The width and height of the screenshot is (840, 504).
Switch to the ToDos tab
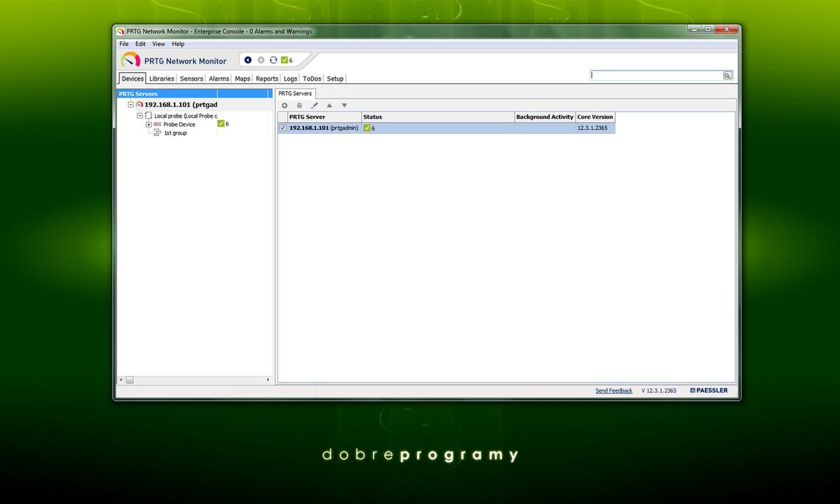coord(312,79)
